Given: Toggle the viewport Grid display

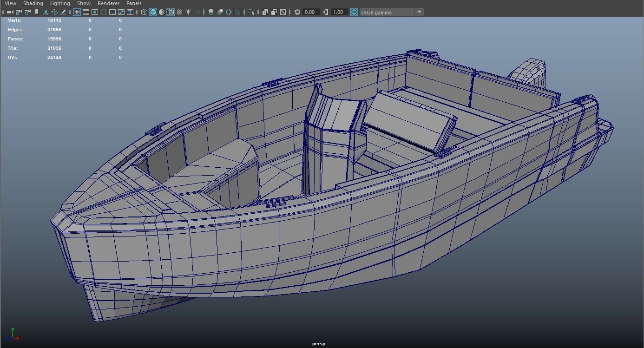Looking at the screenshot, I should coord(77,12).
